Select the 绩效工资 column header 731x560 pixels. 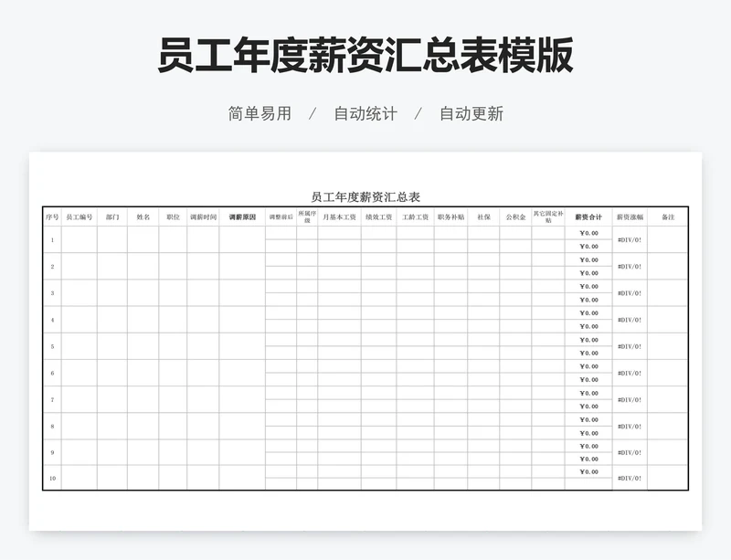click(379, 217)
